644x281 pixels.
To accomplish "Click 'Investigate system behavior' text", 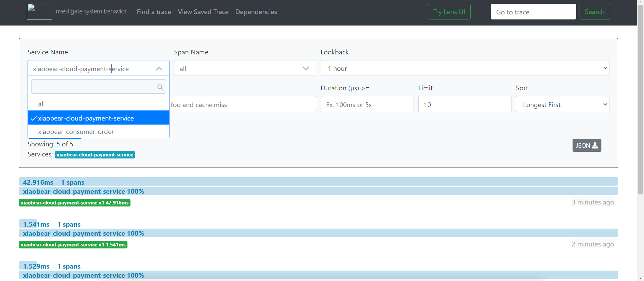I will [x=91, y=11].
